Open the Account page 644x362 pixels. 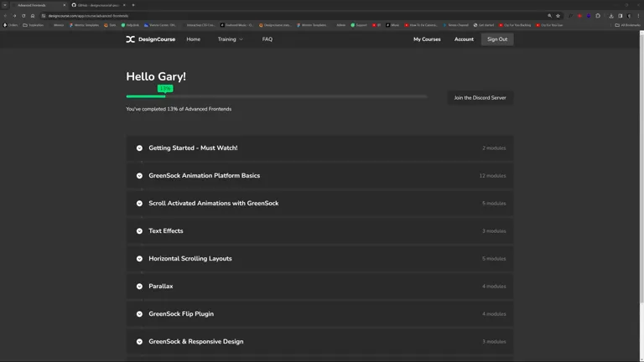coord(464,39)
